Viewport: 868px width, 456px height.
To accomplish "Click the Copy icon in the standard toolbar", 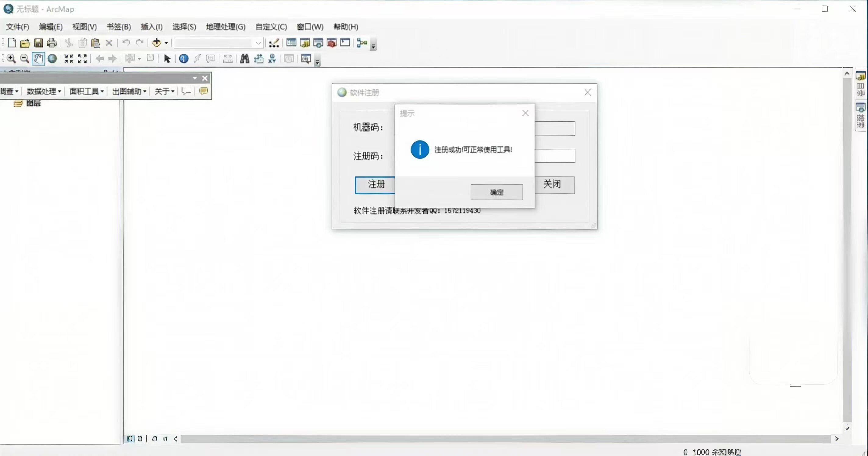I will (83, 43).
